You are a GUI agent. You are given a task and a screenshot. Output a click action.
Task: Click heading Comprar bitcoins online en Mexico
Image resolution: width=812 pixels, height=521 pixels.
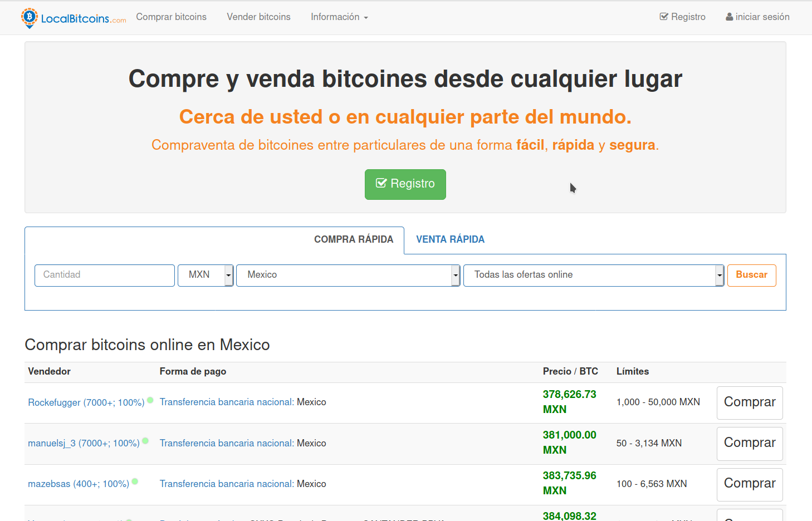[147, 345]
